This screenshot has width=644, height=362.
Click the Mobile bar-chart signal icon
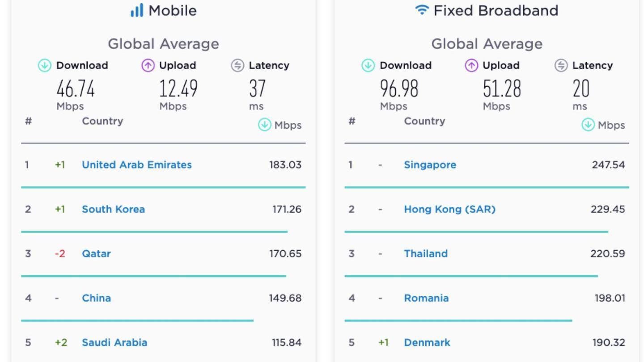point(137,10)
